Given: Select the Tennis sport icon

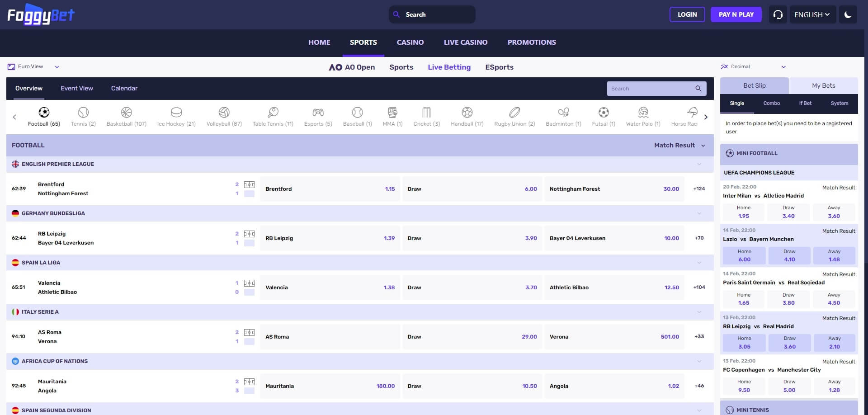Looking at the screenshot, I should point(83,112).
